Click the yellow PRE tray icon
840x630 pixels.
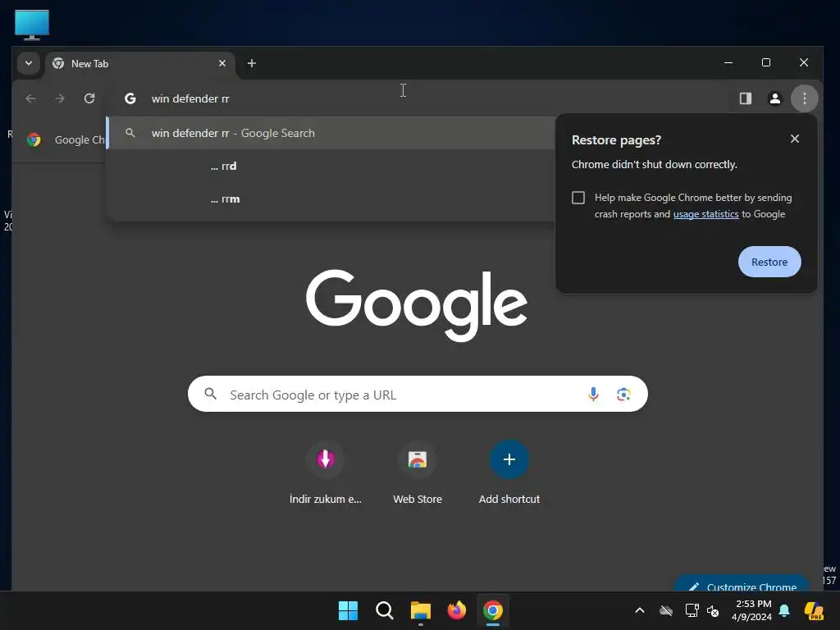[814, 610]
